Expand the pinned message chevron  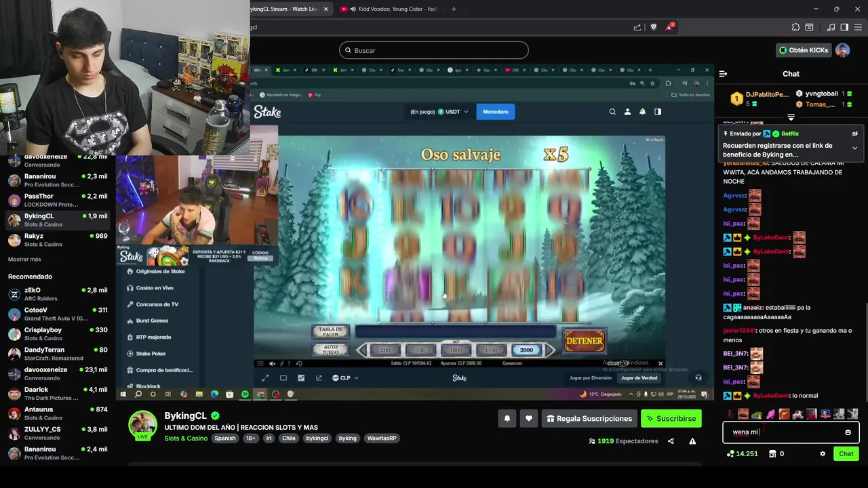click(854, 148)
